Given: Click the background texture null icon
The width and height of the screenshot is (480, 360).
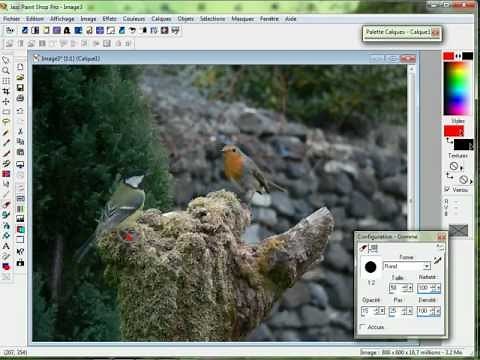Looking at the screenshot, I should (x=463, y=180).
